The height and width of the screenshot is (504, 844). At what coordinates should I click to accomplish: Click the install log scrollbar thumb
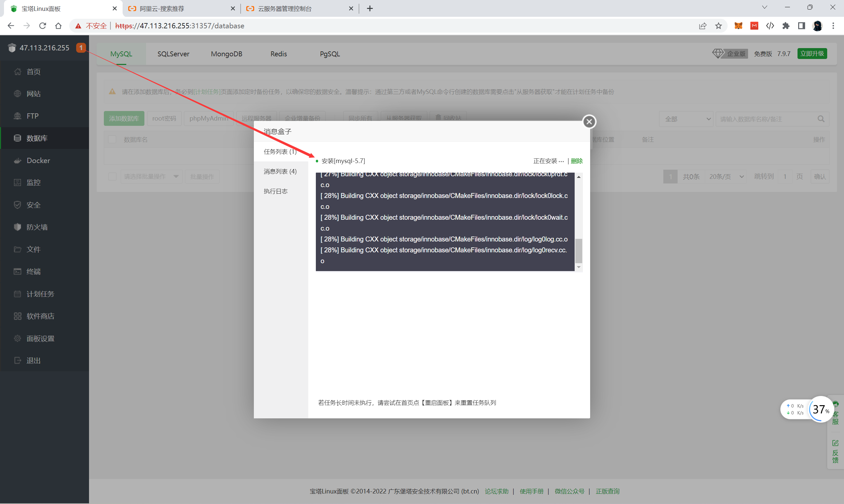(578, 251)
